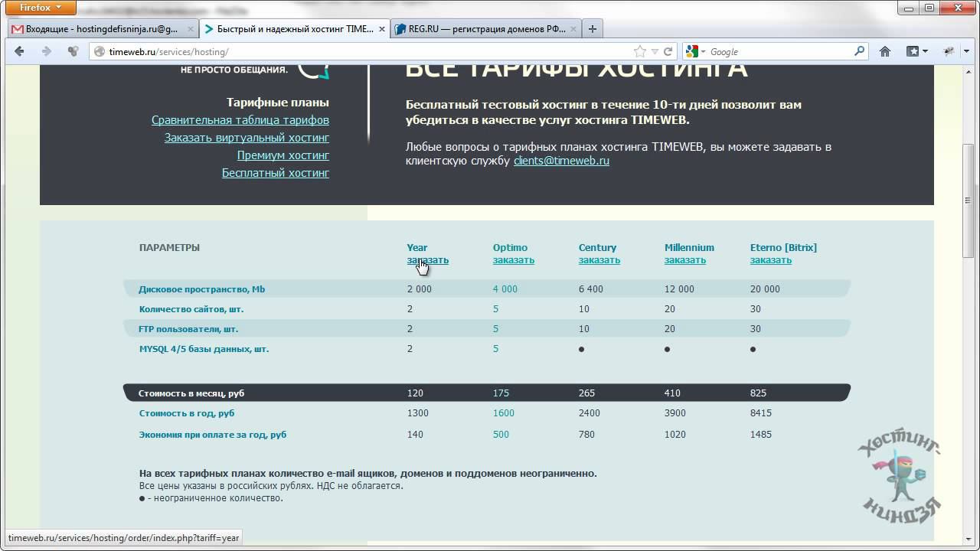Click the 'Экономия при оплате за год, руб' label
Image resolution: width=980 pixels, height=551 pixels.
[213, 435]
